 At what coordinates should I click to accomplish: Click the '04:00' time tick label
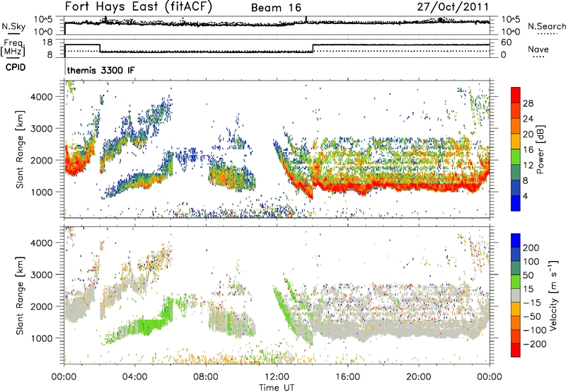134,377
